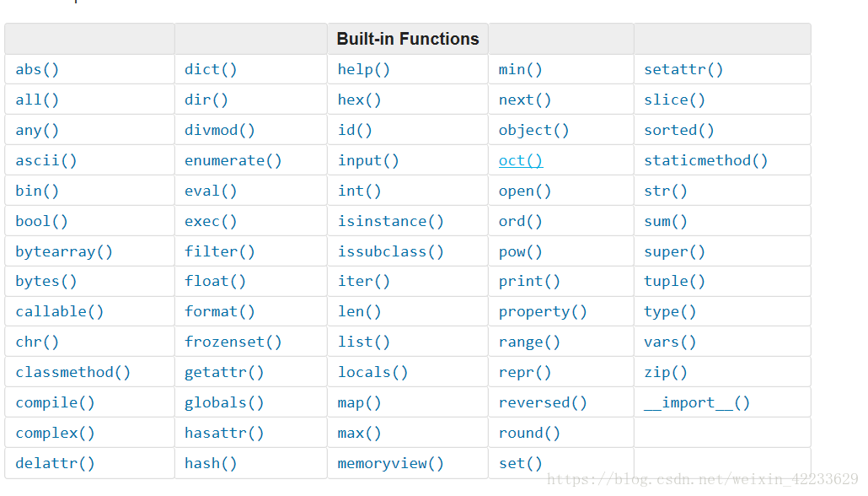Open the zip() function link
This screenshot has height=496, width=868.
pos(666,372)
